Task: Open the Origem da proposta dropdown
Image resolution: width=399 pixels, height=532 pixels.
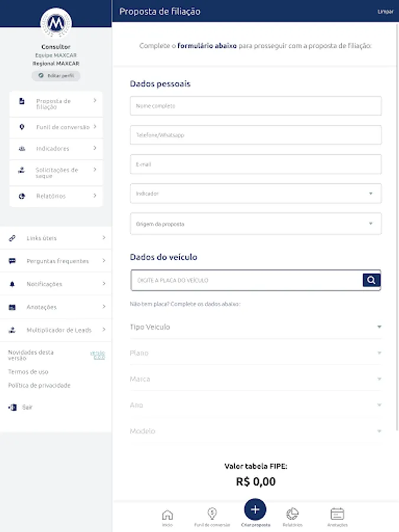Action: (x=255, y=224)
